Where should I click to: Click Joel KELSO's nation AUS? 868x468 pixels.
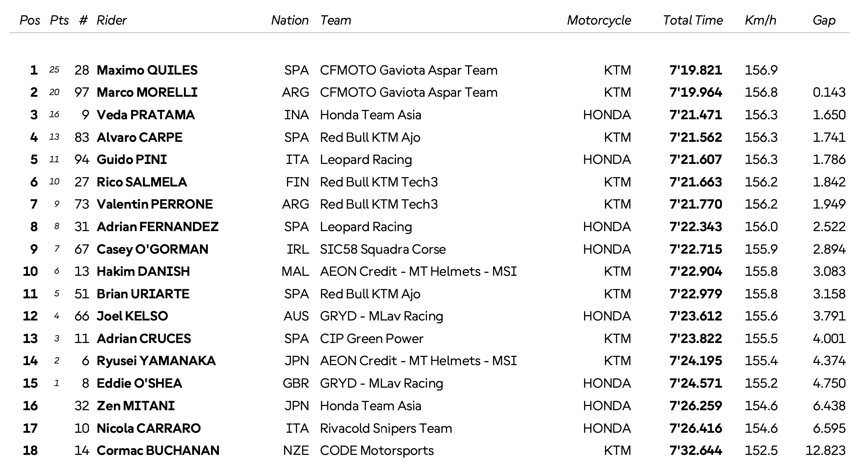[x=296, y=316]
